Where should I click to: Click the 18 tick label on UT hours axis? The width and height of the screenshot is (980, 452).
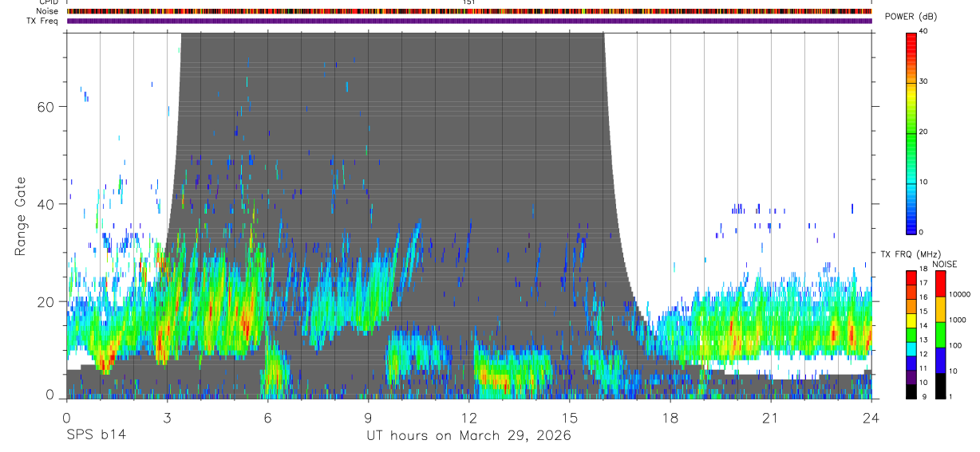670,417
